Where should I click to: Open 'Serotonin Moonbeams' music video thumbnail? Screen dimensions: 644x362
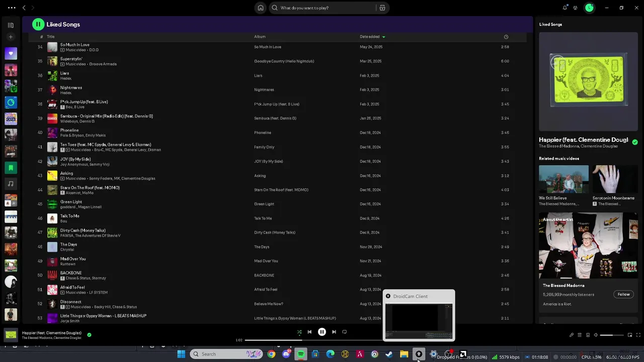point(615,179)
